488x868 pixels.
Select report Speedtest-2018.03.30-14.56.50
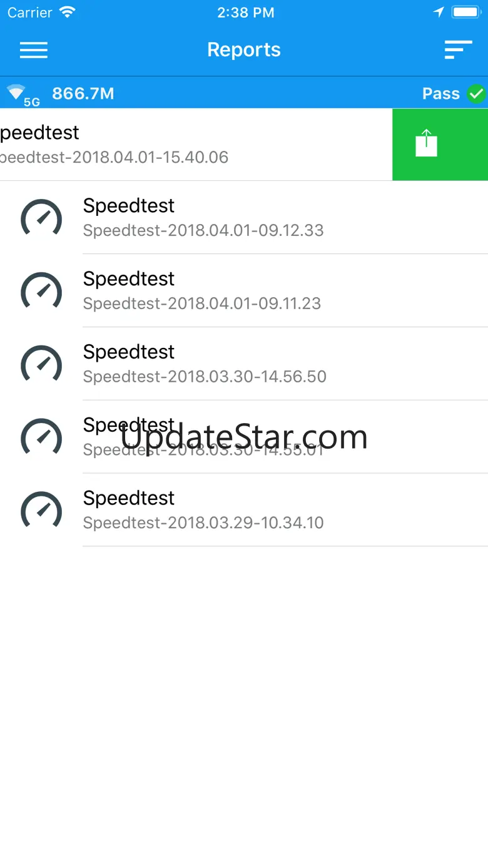(205, 364)
